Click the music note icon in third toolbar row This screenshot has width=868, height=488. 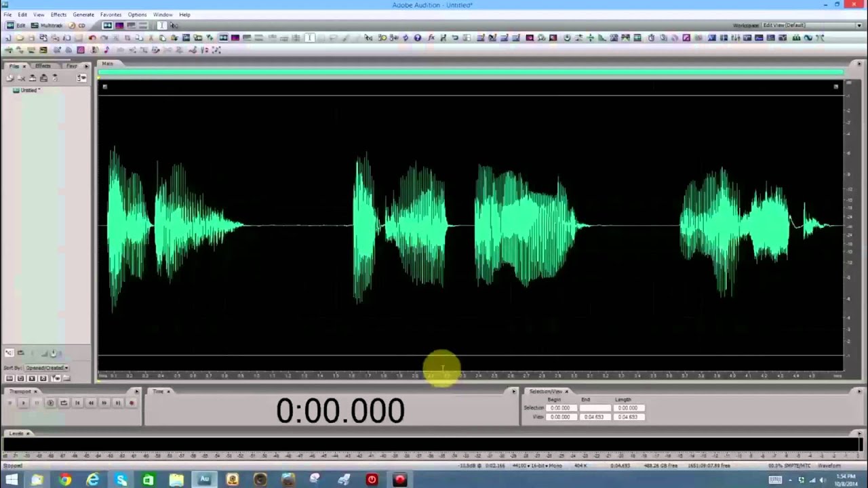tap(106, 49)
